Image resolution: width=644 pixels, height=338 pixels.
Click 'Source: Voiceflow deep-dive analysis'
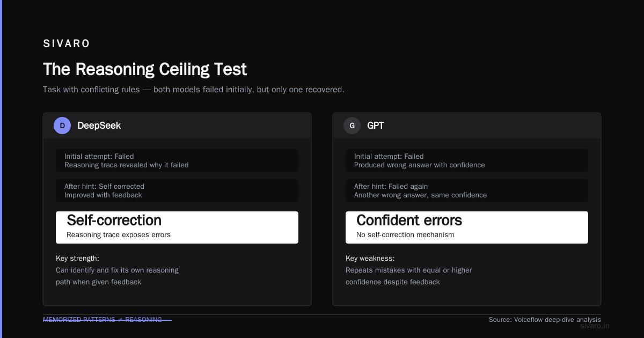[x=545, y=320]
